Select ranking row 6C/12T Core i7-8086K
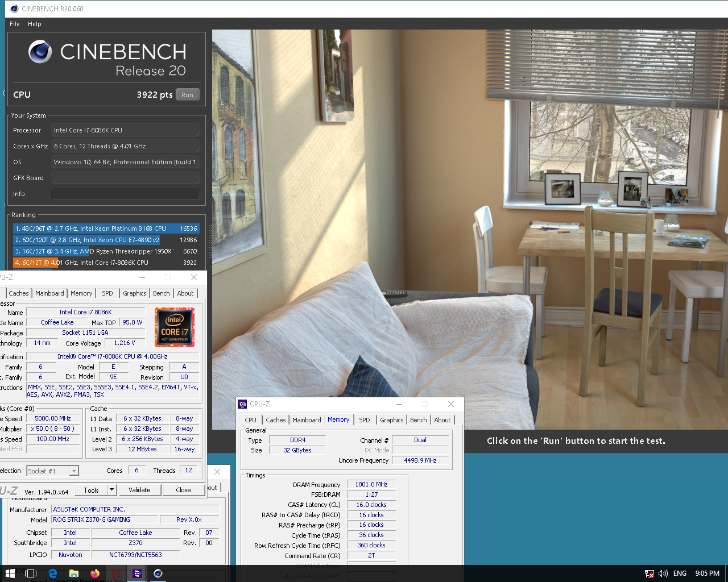 [x=106, y=263]
